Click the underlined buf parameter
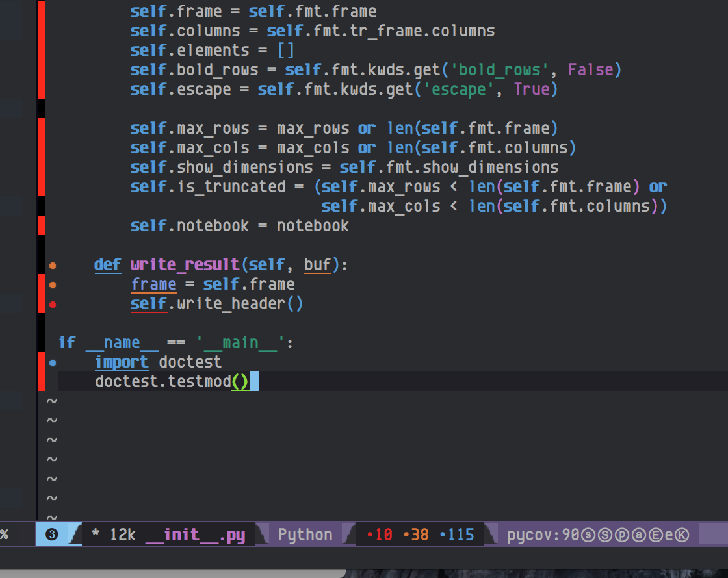 coord(318,264)
